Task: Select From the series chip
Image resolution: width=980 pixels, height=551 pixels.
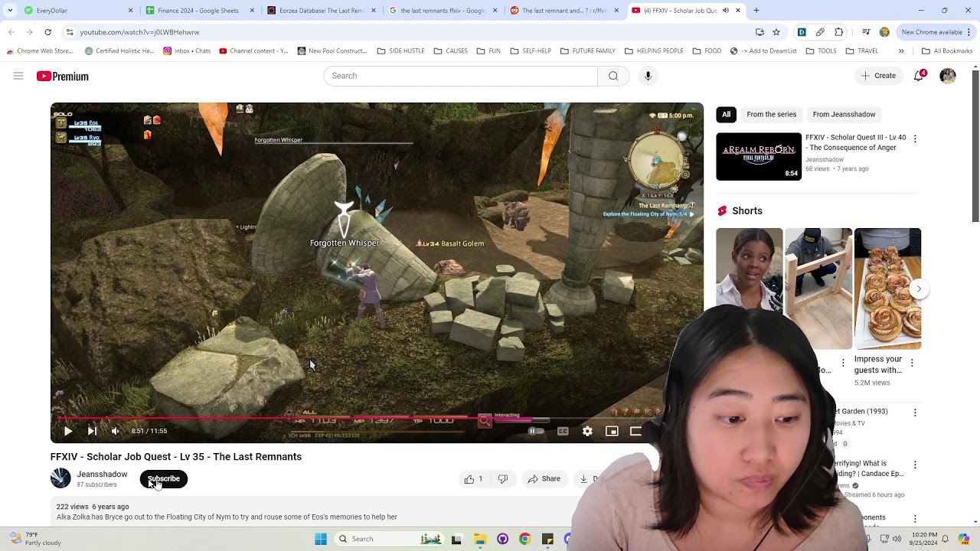Action: [x=771, y=114]
